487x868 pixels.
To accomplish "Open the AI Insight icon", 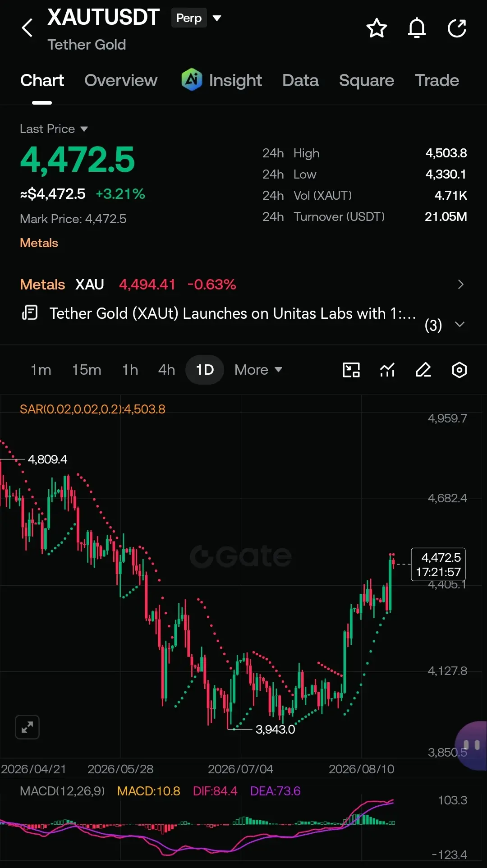I will coord(192,80).
